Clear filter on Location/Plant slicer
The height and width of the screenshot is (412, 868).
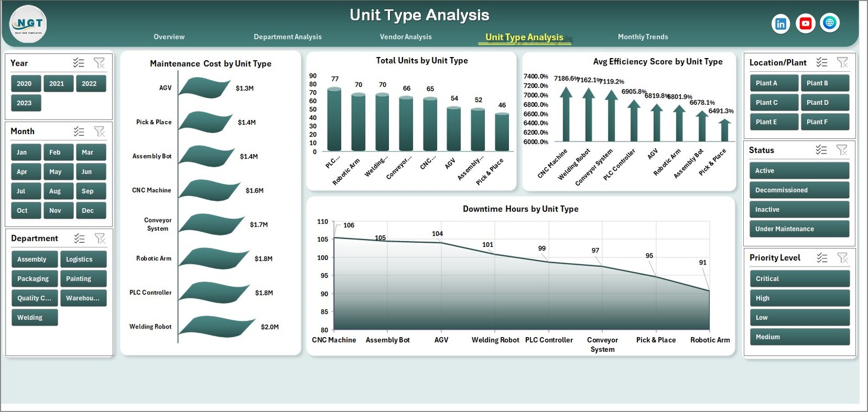842,62
